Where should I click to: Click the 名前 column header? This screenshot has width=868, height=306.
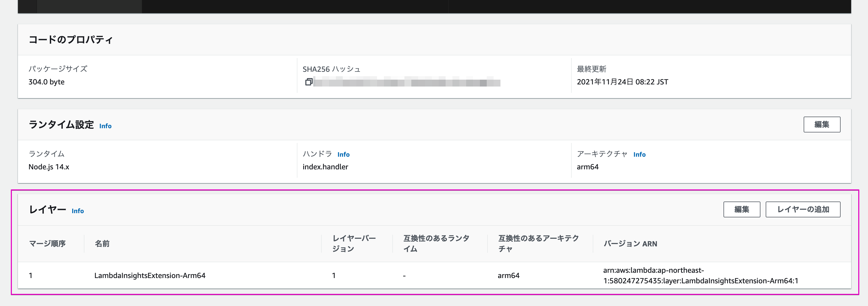pyautogui.click(x=102, y=243)
